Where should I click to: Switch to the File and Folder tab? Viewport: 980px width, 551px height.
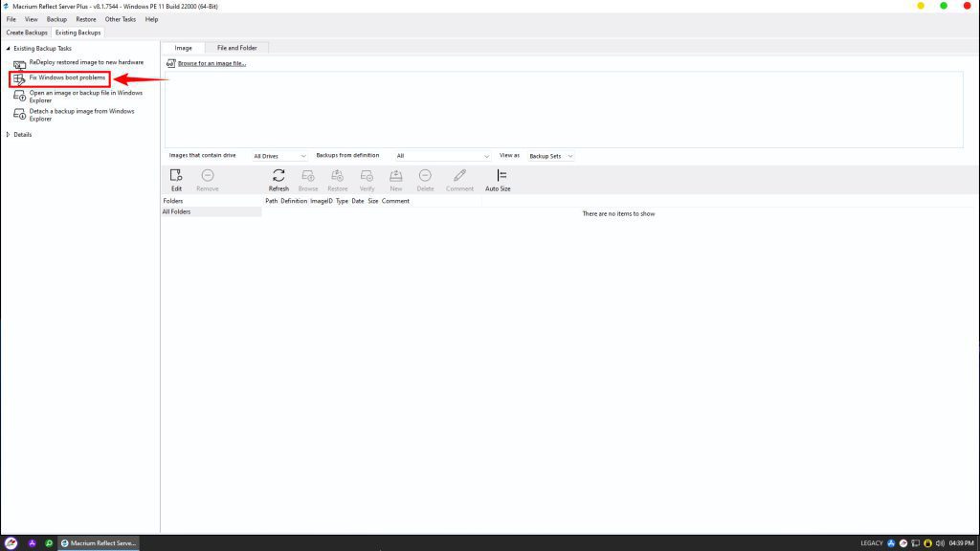pos(237,48)
